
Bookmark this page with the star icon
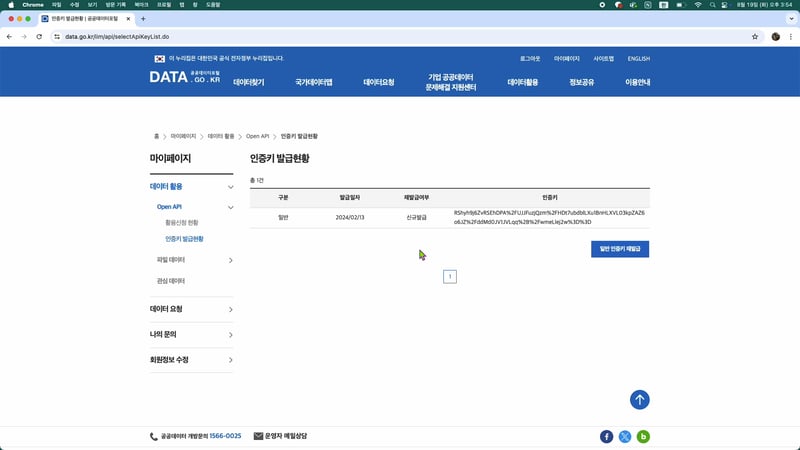[x=755, y=36]
